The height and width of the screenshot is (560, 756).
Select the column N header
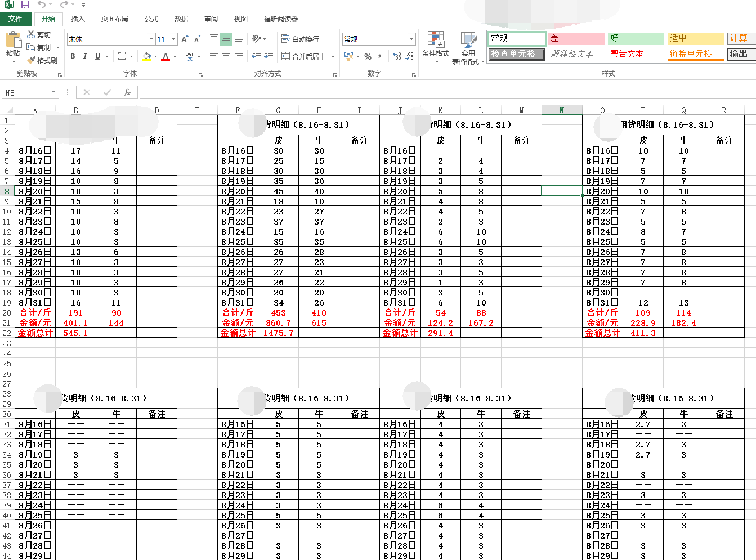pyautogui.click(x=562, y=110)
